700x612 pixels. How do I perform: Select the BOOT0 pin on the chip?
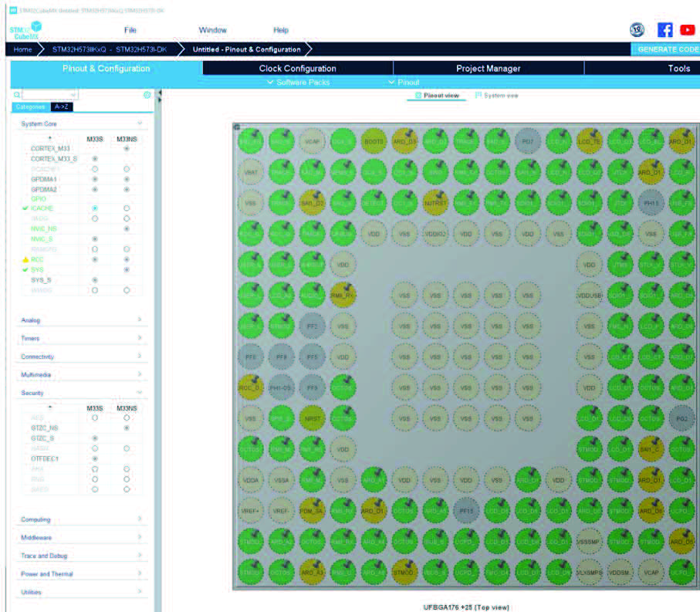[x=374, y=141]
